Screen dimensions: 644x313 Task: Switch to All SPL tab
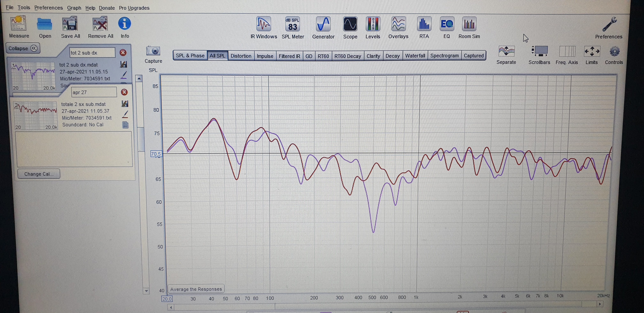(217, 56)
